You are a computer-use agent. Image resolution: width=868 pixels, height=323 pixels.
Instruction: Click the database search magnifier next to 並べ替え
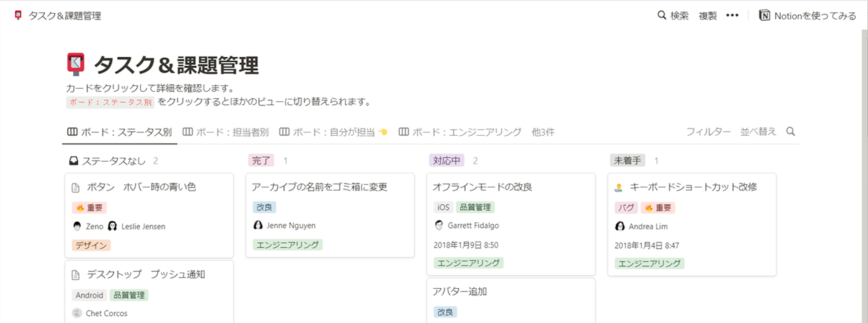click(x=790, y=131)
